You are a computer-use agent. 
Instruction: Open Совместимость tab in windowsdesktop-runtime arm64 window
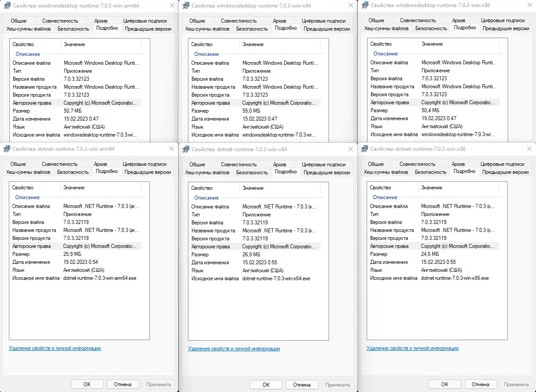(60, 21)
